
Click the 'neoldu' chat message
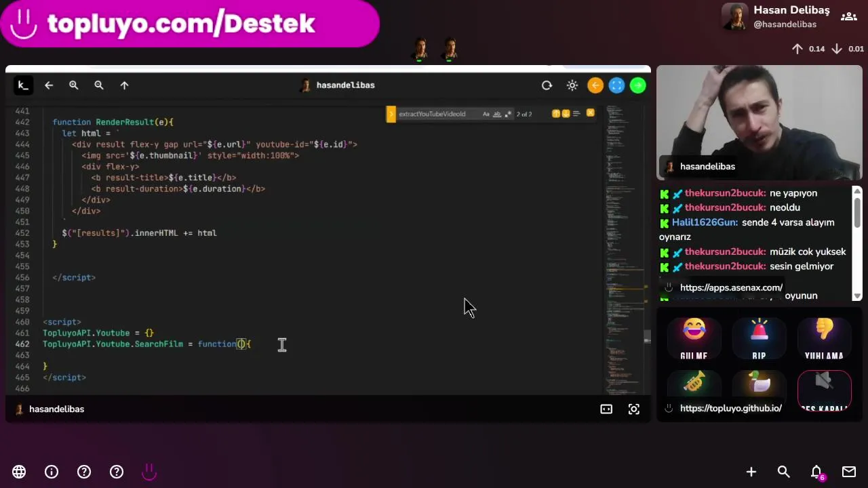pos(785,207)
